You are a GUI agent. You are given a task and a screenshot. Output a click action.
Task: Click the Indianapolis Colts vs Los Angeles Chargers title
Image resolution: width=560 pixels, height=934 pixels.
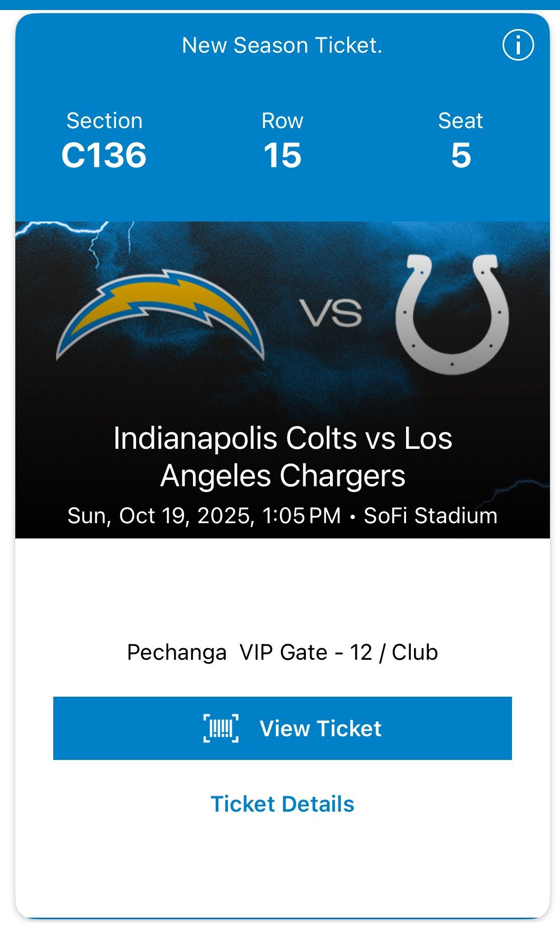283,457
